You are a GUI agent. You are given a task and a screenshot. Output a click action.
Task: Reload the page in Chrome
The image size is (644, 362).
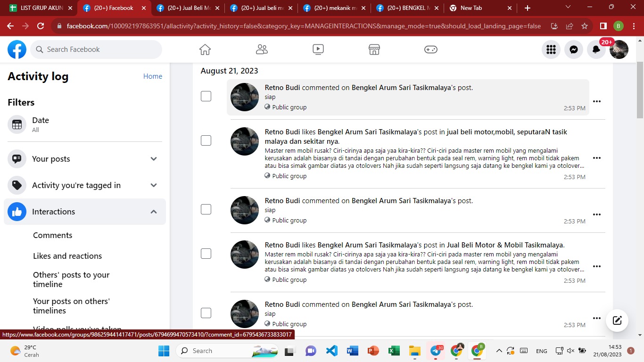point(41,26)
